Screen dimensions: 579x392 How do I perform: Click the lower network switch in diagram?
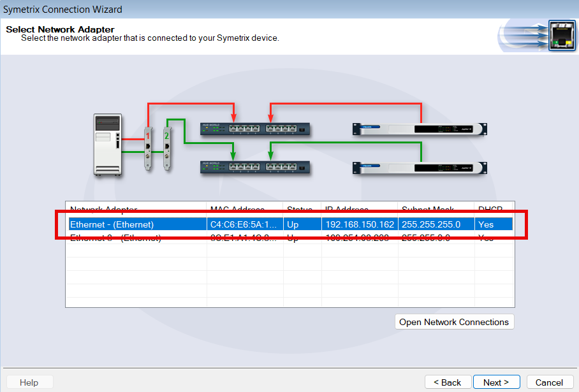(x=255, y=167)
